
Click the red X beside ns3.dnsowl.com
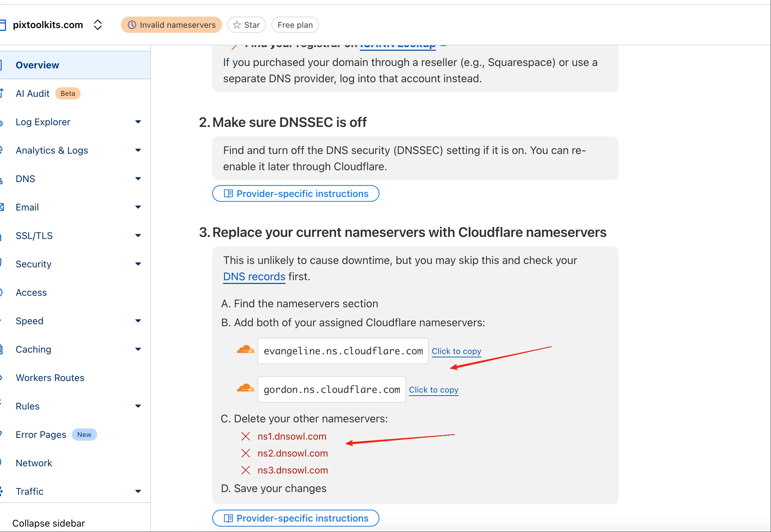tap(246, 470)
